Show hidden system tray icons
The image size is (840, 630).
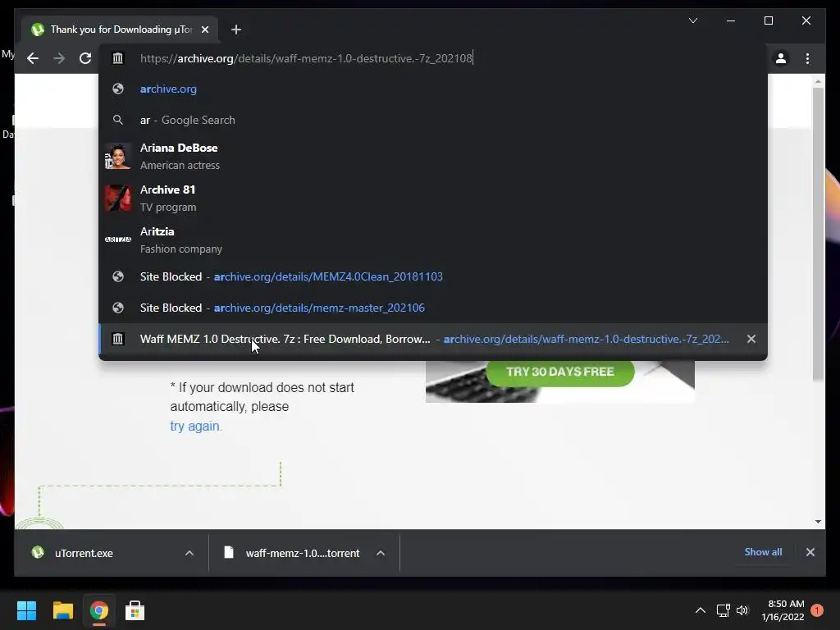tap(700, 610)
